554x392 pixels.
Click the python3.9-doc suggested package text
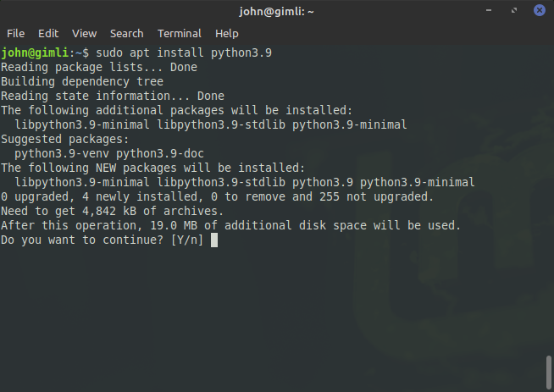click(x=160, y=153)
